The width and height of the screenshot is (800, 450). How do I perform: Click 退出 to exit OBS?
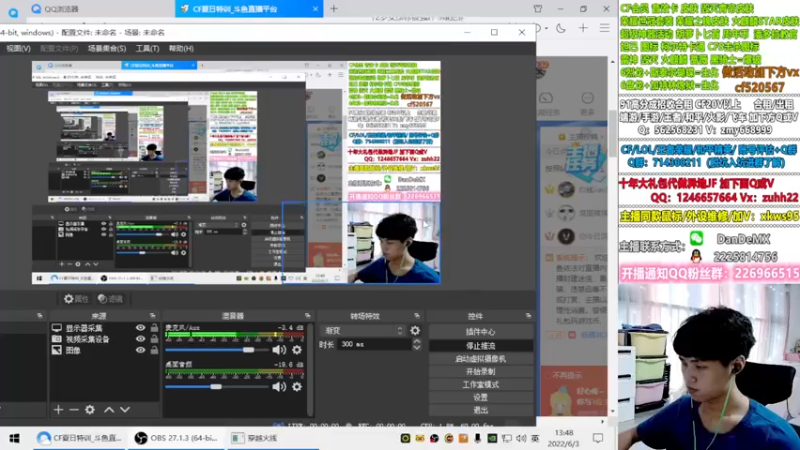point(481,410)
